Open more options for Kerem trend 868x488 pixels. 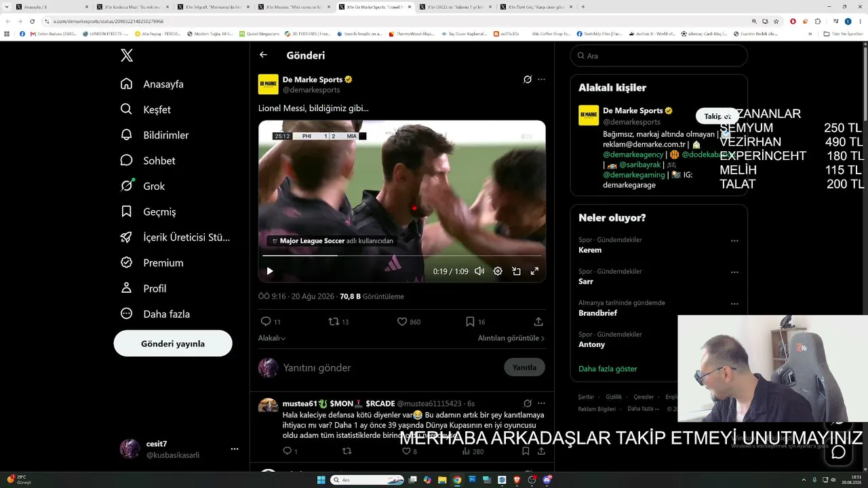(x=734, y=241)
